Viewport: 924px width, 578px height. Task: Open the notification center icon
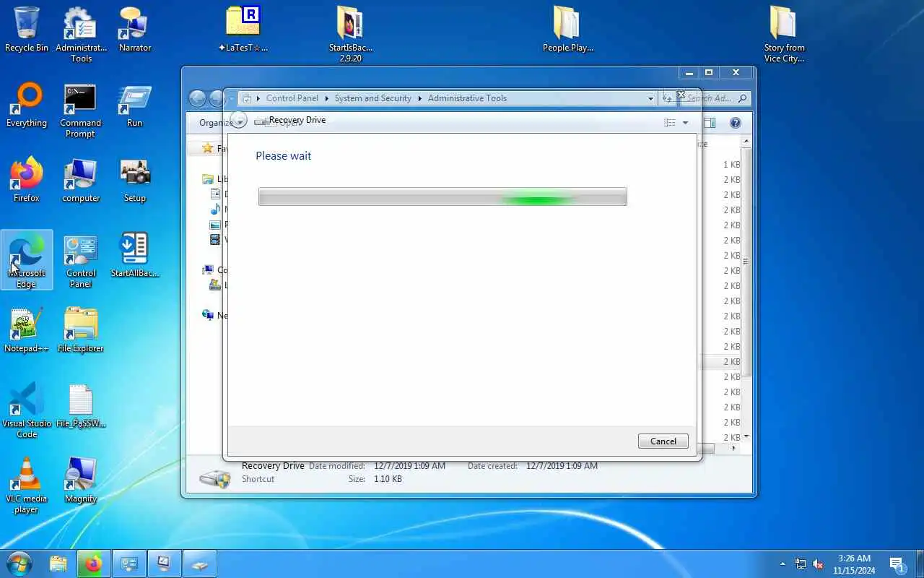tap(897, 564)
